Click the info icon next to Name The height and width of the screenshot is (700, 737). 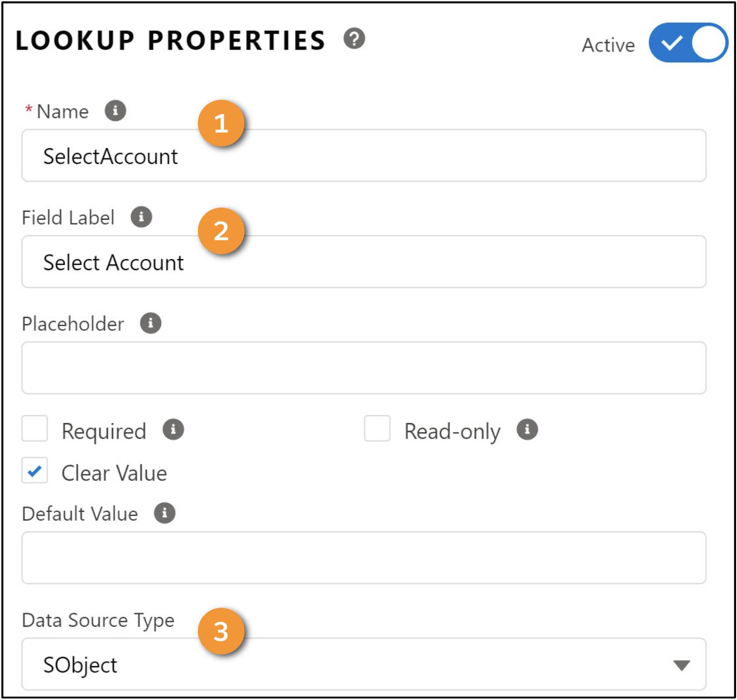(115, 111)
